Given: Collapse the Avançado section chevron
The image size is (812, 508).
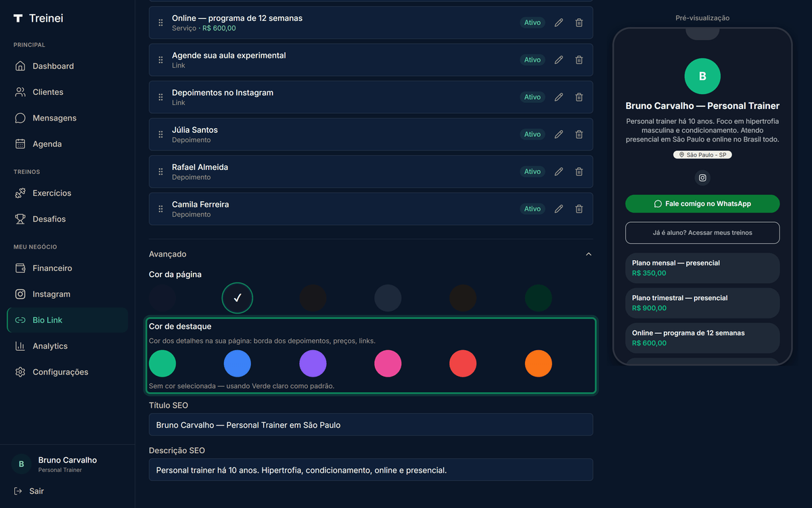Looking at the screenshot, I should coord(588,254).
